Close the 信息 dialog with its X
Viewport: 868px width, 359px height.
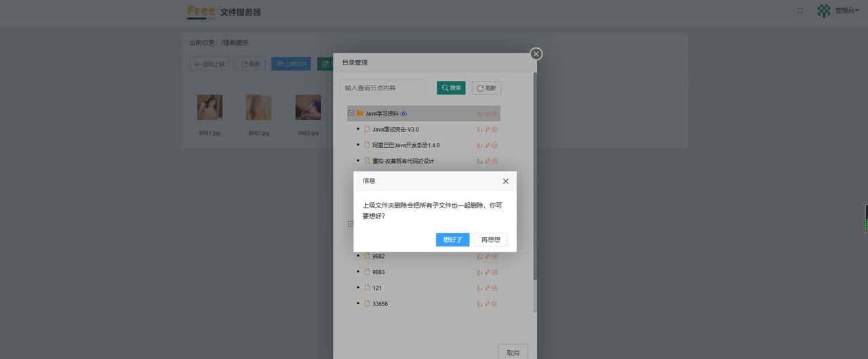(505, 181)
